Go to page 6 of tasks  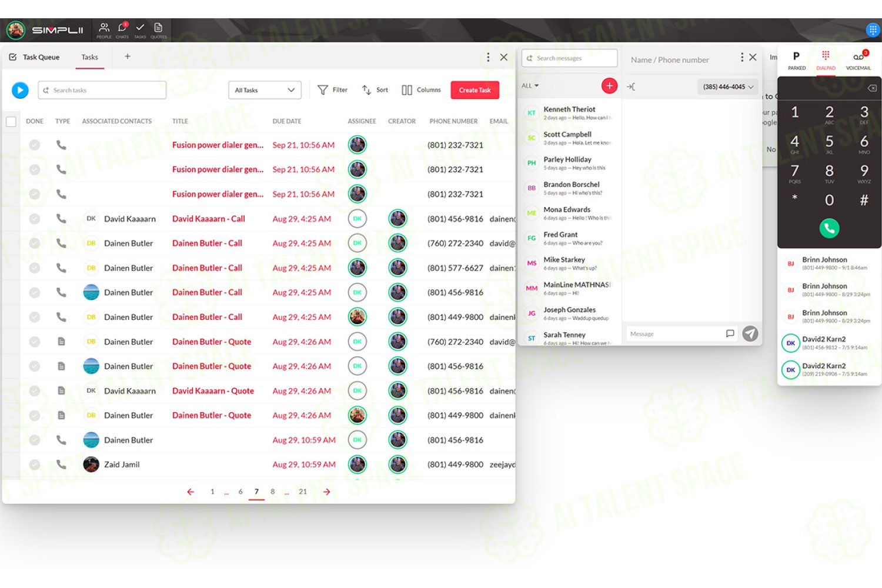click(x=240, y=492)
